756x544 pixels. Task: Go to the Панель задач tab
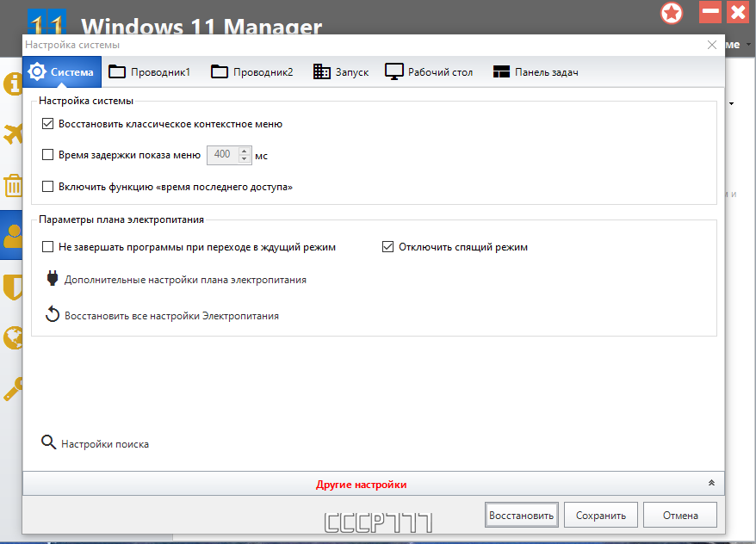536,71
